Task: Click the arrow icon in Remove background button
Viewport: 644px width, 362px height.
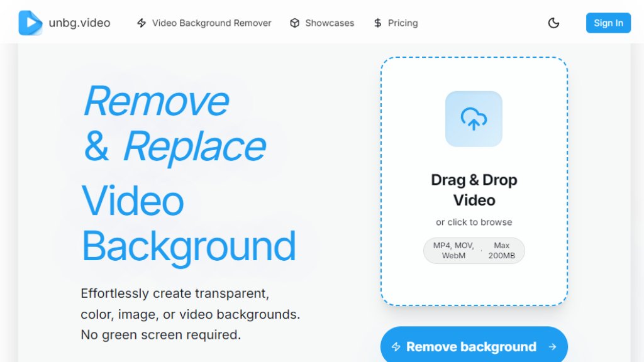Action: click(552, 346)
